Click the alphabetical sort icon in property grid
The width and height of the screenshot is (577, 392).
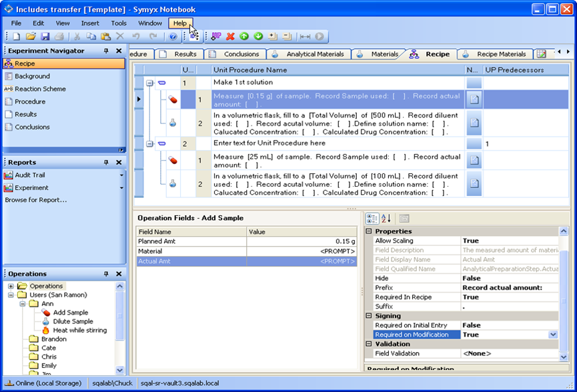387,218
